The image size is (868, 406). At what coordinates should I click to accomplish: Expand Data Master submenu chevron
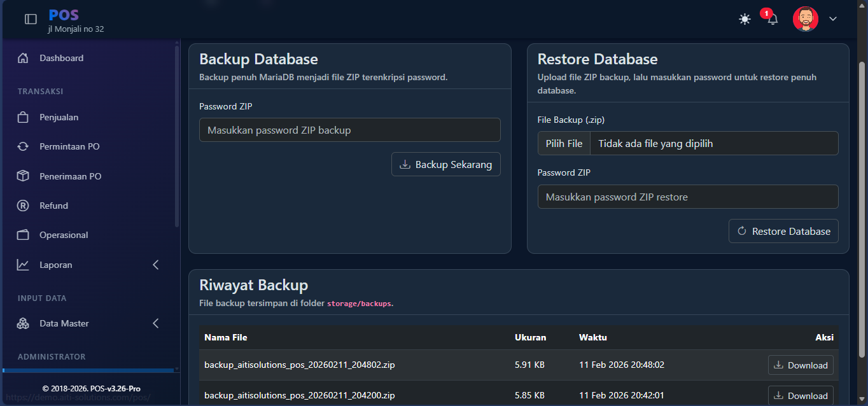pos(156,323)
